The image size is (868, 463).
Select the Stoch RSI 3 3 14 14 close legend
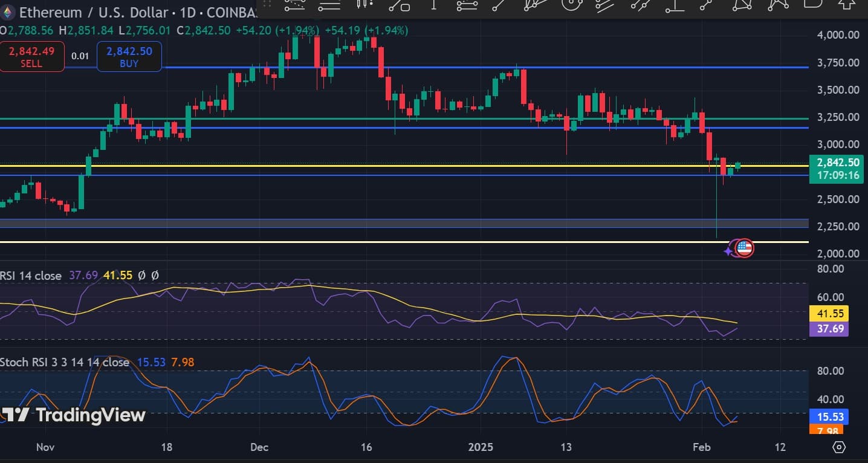tap(65, 362)
